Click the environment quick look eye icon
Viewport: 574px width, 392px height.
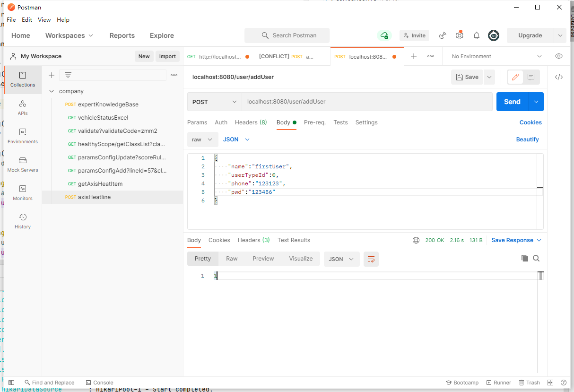click(559, 56)
